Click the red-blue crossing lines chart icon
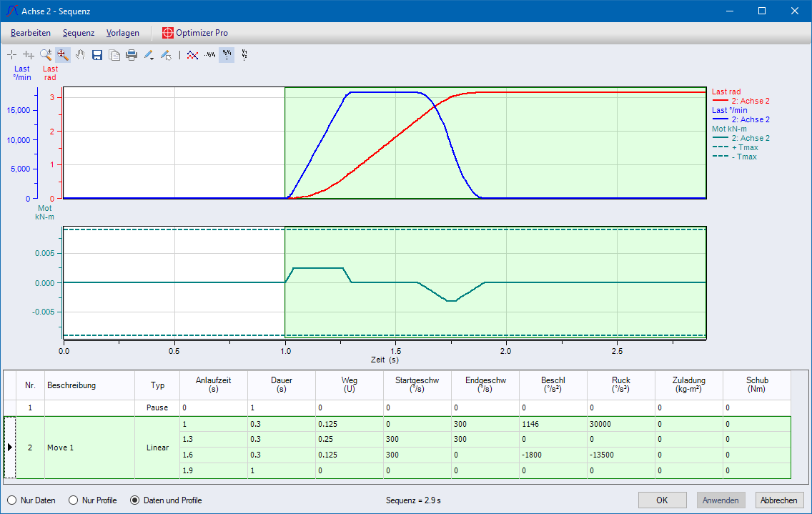Image resolution: width=812 pixels, height=514 pixels. pos(192,55)
